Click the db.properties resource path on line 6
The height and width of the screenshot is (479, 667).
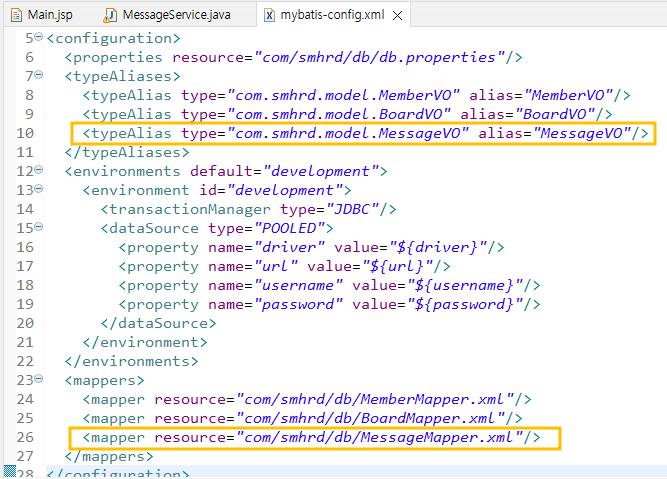tap(379, 57)
